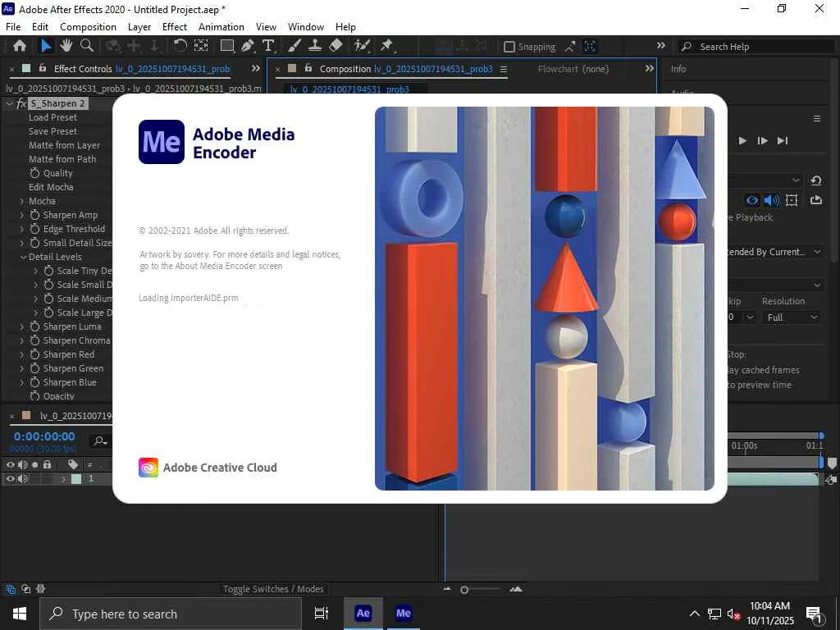
Task: Select the Selection (arrow) tool
Action: 47,46
